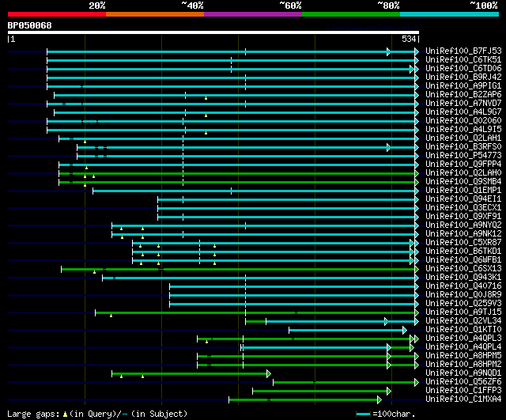The height and width of the screenshot is (420, 506).
Task: Select the query name BP050068
Action: pos(30,25)
